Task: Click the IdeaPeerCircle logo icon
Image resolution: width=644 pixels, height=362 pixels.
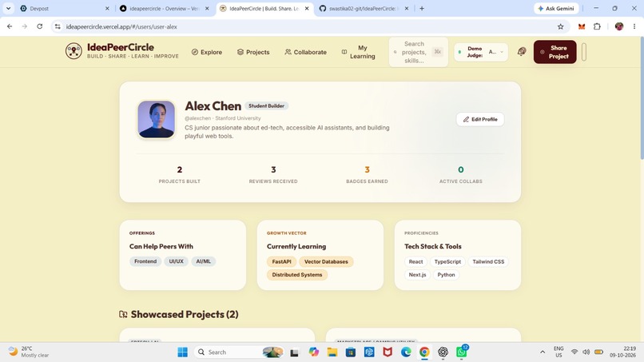Action: pos(74,51)
